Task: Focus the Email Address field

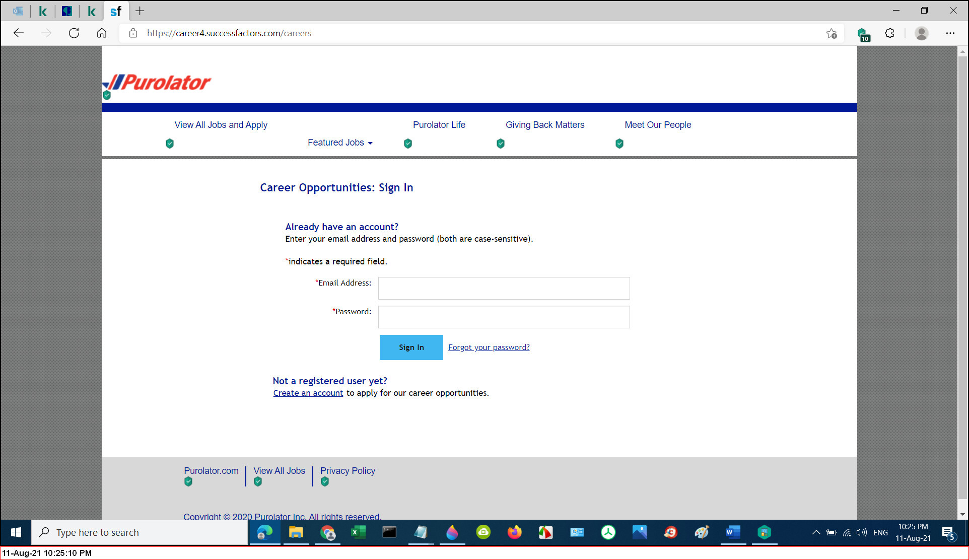Action: point(504,288)
